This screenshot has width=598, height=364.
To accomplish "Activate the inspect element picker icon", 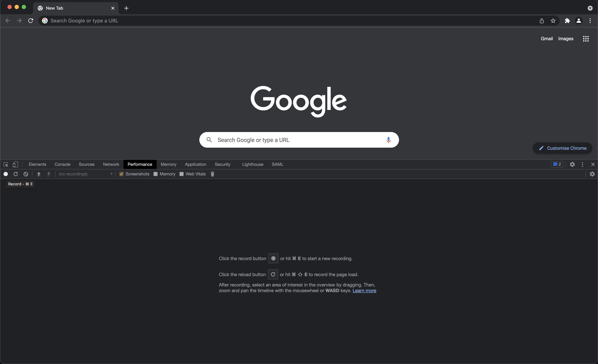I will click(6, 165).
